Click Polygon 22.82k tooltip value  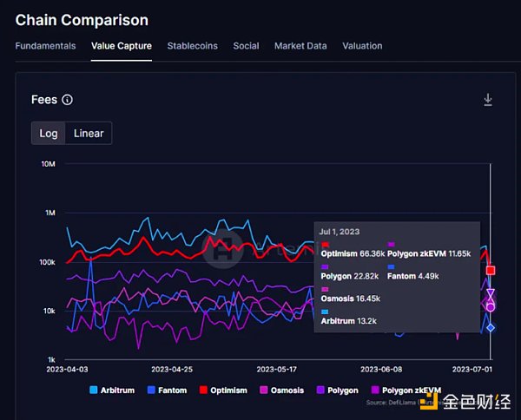[350, 276]
